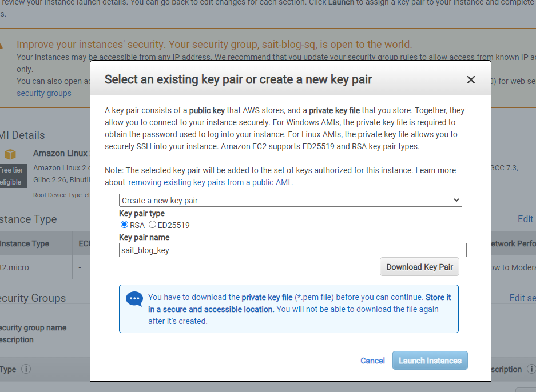Viewport: 536px width, 392px height.
Task: Click the dropdown chevron arrow
Action: tap(456, 200)
